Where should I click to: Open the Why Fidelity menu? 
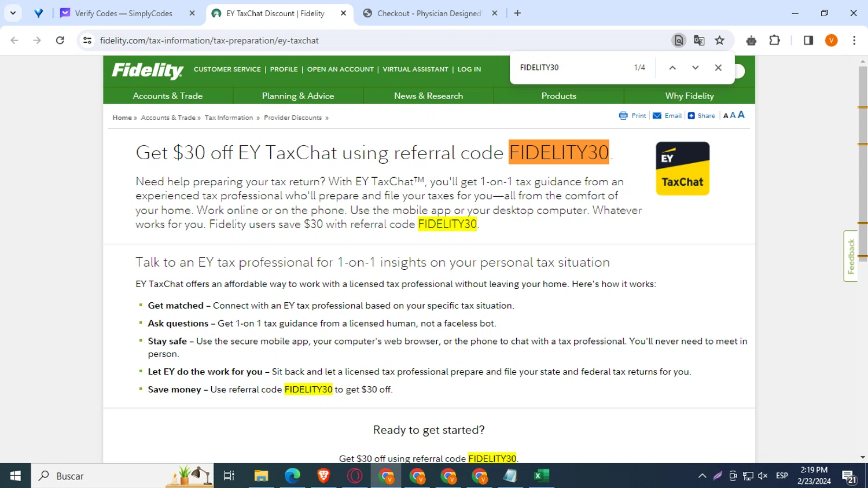[x=690, y=96]
